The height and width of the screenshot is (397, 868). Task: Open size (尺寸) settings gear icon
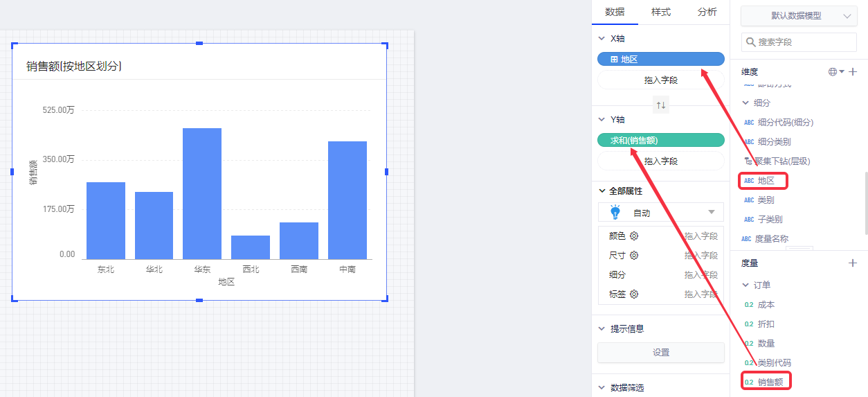coord(634,256)
